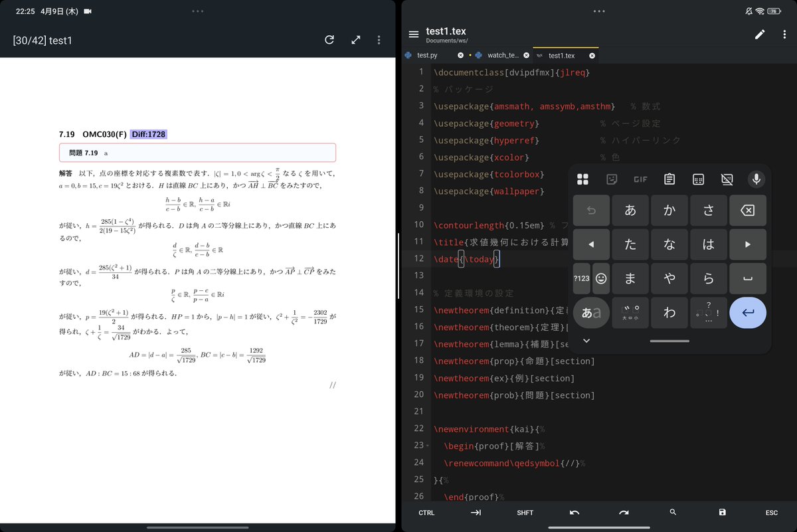Open the camera indicator in the status bar
Viewport: 797px width, 532px height.
click(88, 11)
